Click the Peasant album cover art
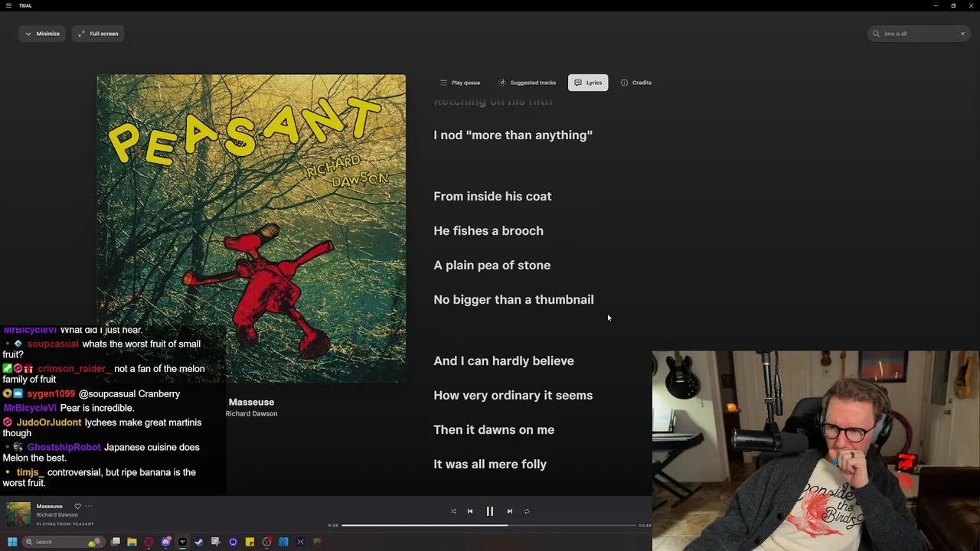The height and width of the screenshot is (551, 980). click(251, 229)
